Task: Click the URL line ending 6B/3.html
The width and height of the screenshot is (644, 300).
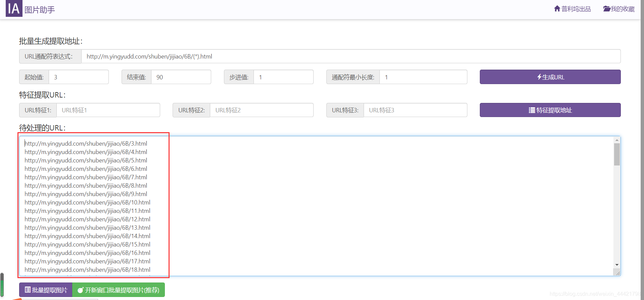Action: [86, 144]
